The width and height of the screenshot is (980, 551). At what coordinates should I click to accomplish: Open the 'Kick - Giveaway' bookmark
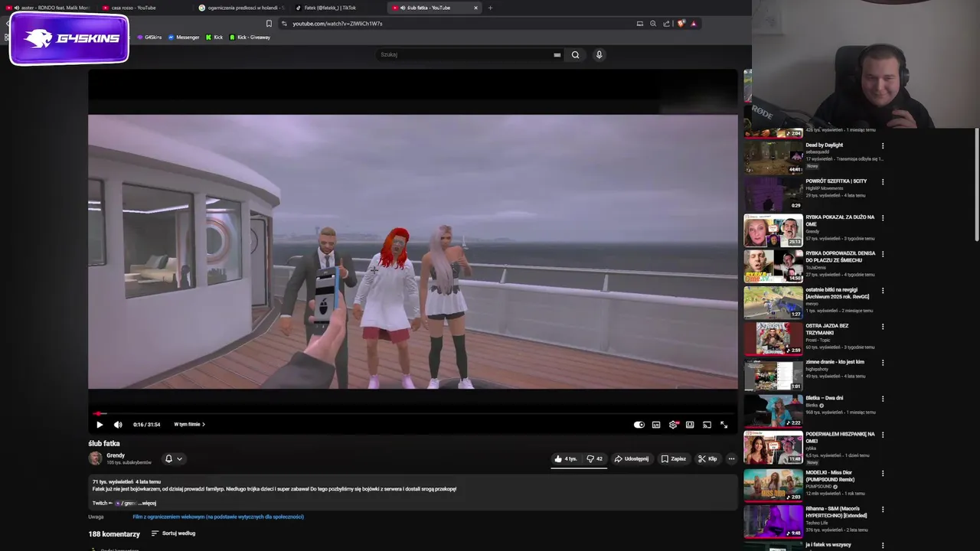pyautogui.click(x=250, y=37)
